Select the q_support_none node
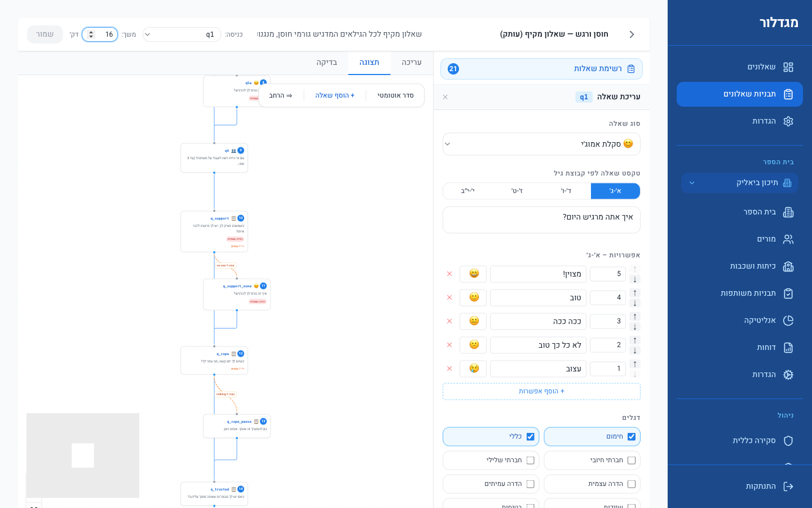The width and height of the screenshot is (812, 508). 237,294
